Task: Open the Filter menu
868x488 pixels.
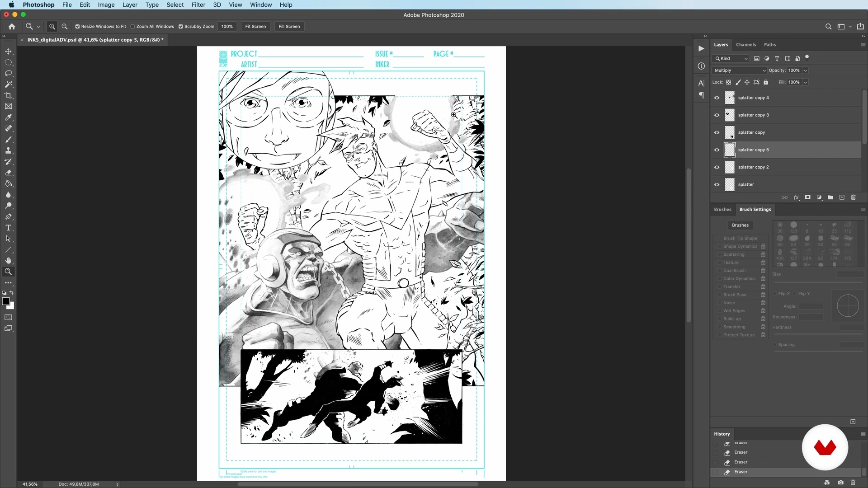Action: pos(198,5)
